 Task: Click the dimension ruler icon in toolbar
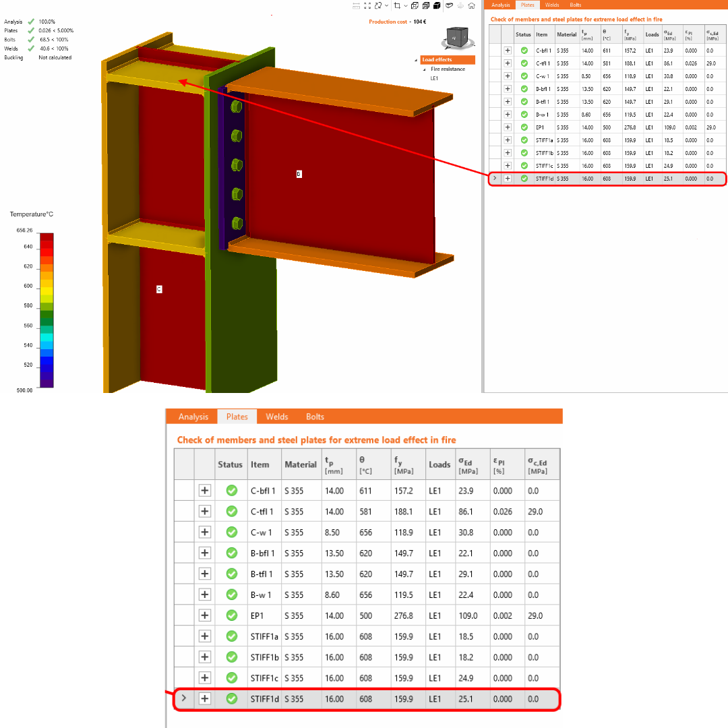(x=356, y=5)
